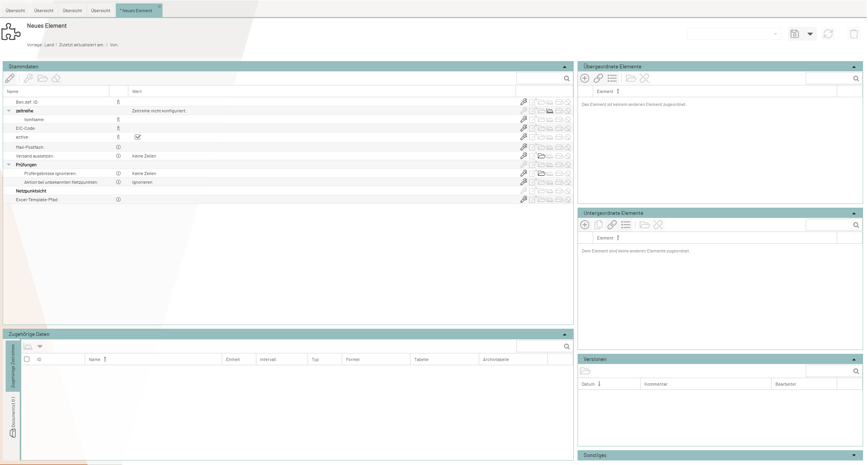
Task: Click info icon next to Mail-Postfach
Action: (x=118, y=147)
